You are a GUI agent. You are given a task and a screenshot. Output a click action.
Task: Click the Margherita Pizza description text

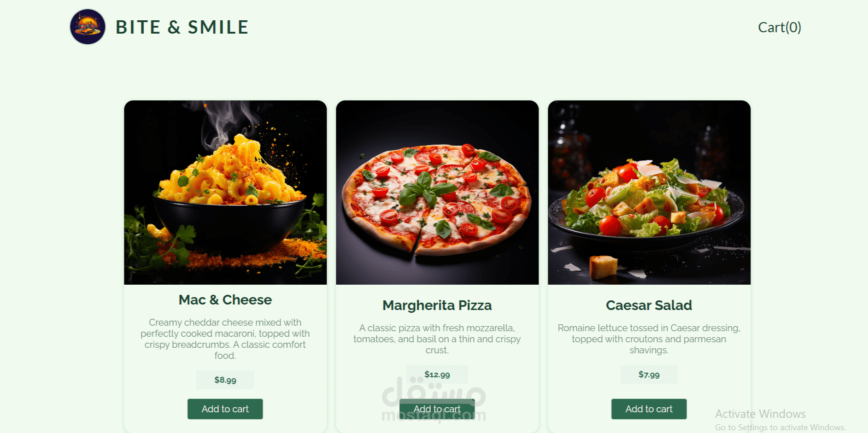437,339
